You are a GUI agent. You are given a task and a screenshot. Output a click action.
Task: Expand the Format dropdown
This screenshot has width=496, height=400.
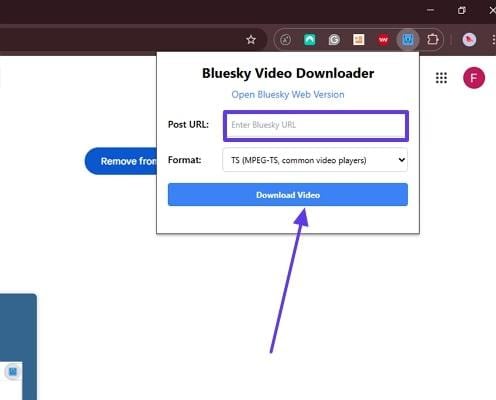(x=315, y=160)
